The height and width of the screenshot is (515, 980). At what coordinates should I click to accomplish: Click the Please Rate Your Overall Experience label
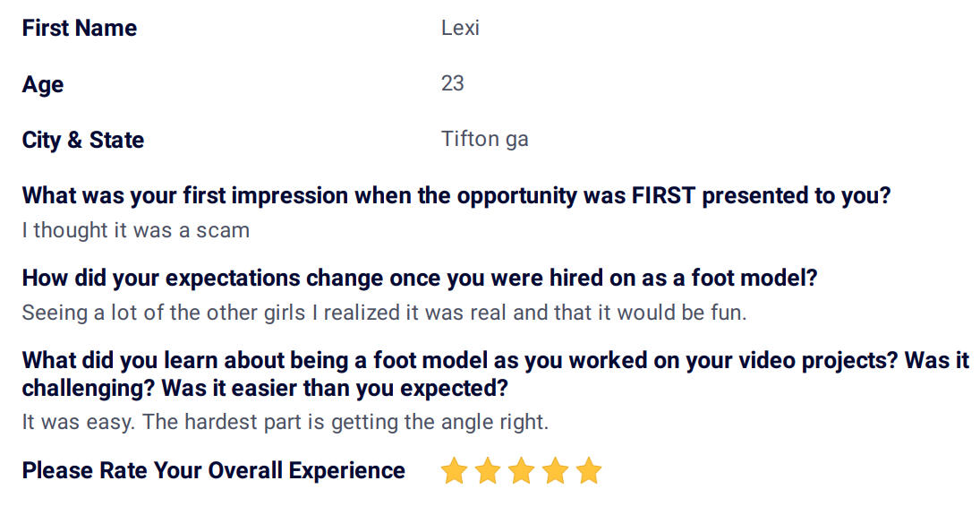point(214,470)
